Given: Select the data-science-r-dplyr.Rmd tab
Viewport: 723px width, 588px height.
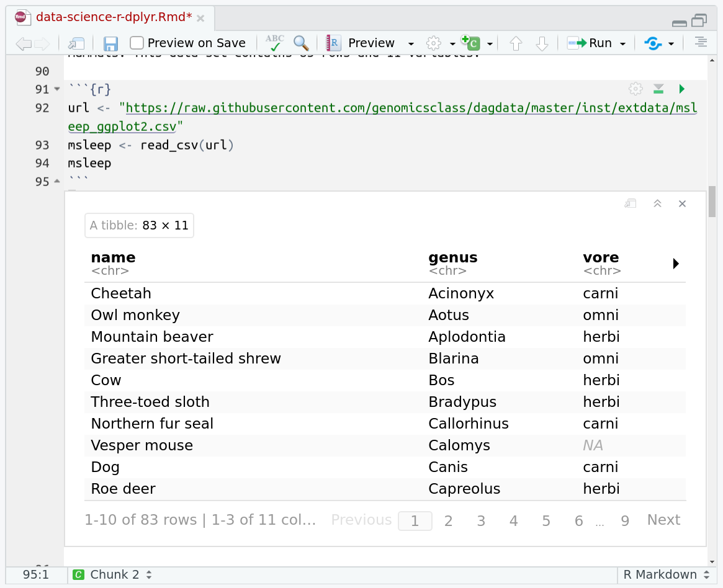Looking at the screenshot, I should 114,17.
